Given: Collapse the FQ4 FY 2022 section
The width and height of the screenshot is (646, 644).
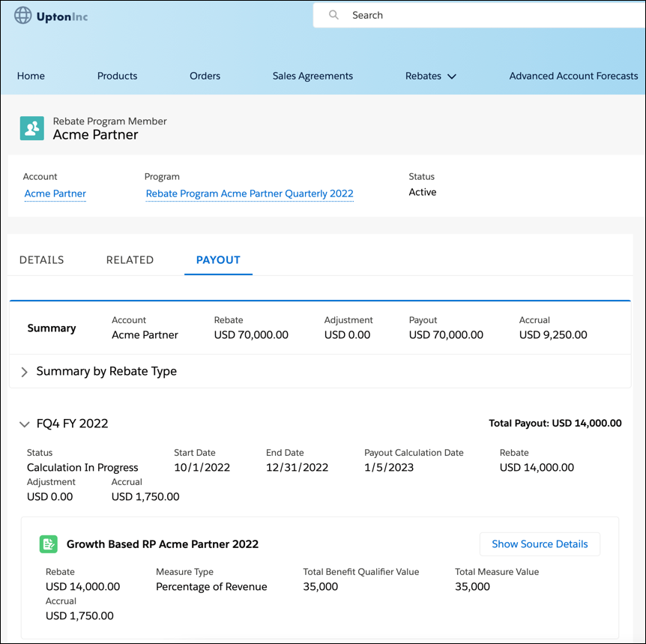Looking at the screenshot, I should (x=25, y=424).
